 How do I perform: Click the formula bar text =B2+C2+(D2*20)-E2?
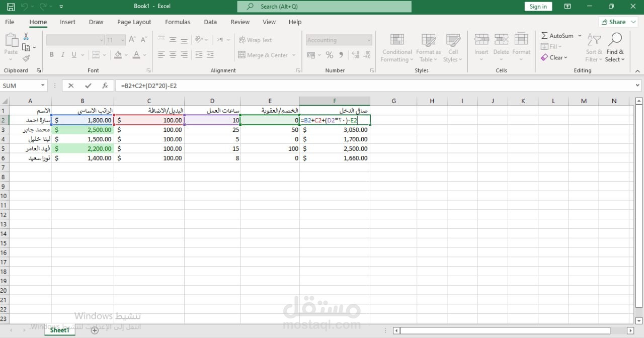coord(149,86)
